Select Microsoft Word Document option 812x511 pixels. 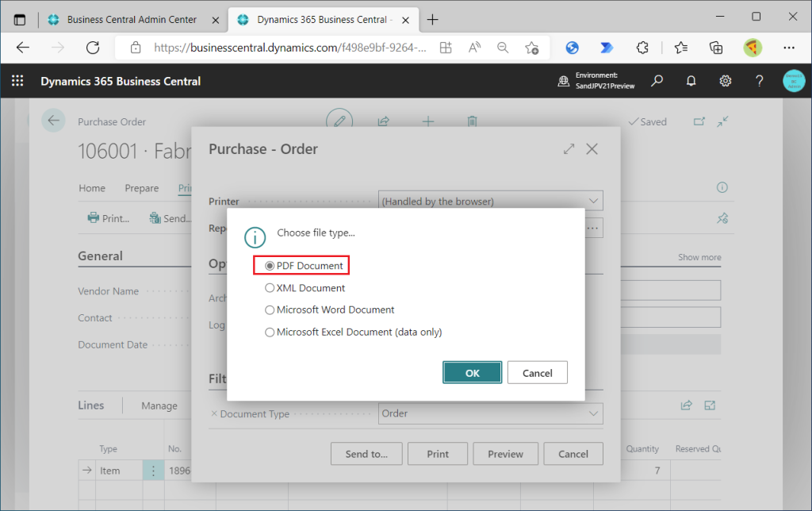329,310
